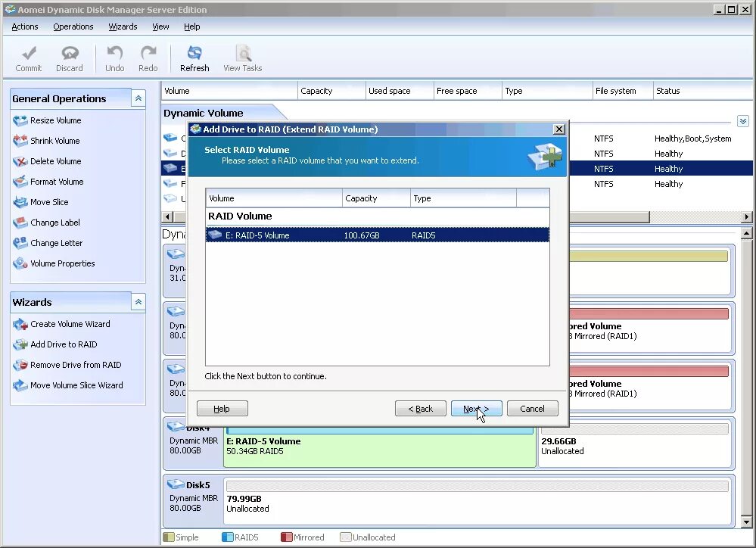Click the Simple legend color swatch
This screenshot has width=756, height=548.
(x=169, y=537)
